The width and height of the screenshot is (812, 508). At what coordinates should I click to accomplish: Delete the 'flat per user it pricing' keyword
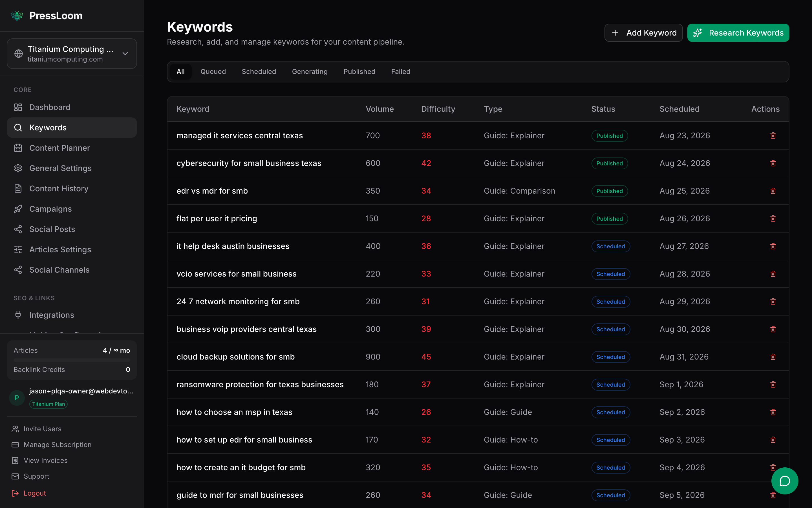tap(773, 218)
